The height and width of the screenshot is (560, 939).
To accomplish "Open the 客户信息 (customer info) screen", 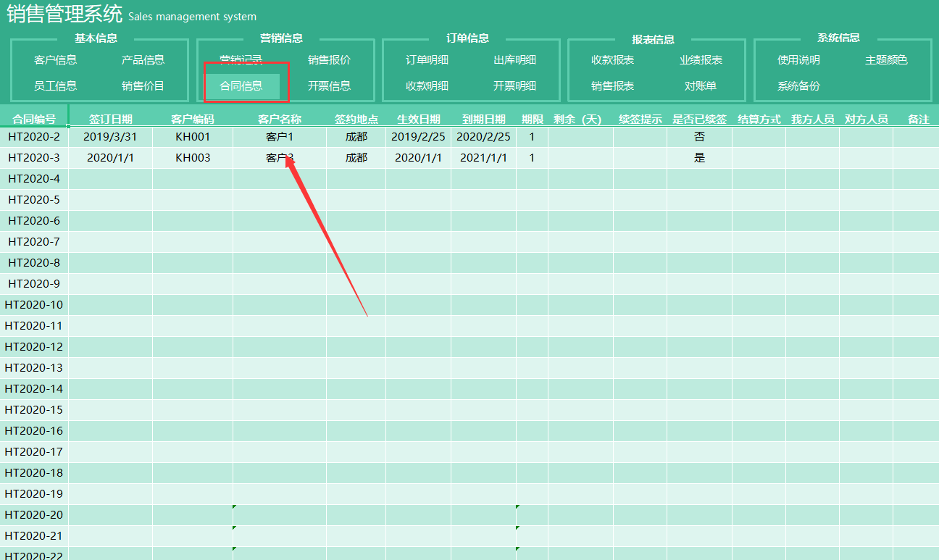I will 56,59.
